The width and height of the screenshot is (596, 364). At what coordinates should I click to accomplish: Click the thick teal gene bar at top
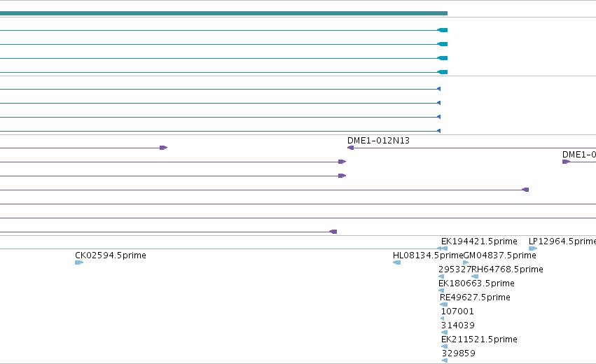pos(223,13)
